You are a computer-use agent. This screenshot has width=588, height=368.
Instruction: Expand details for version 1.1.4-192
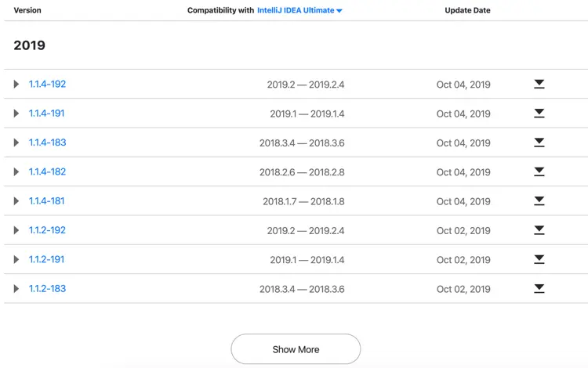pyautogui.click(x=16, y=85)
